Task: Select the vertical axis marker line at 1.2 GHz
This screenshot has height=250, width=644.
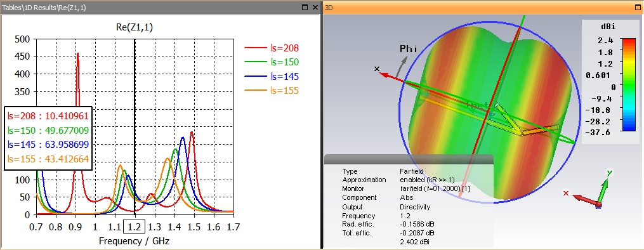Action: 135,126
